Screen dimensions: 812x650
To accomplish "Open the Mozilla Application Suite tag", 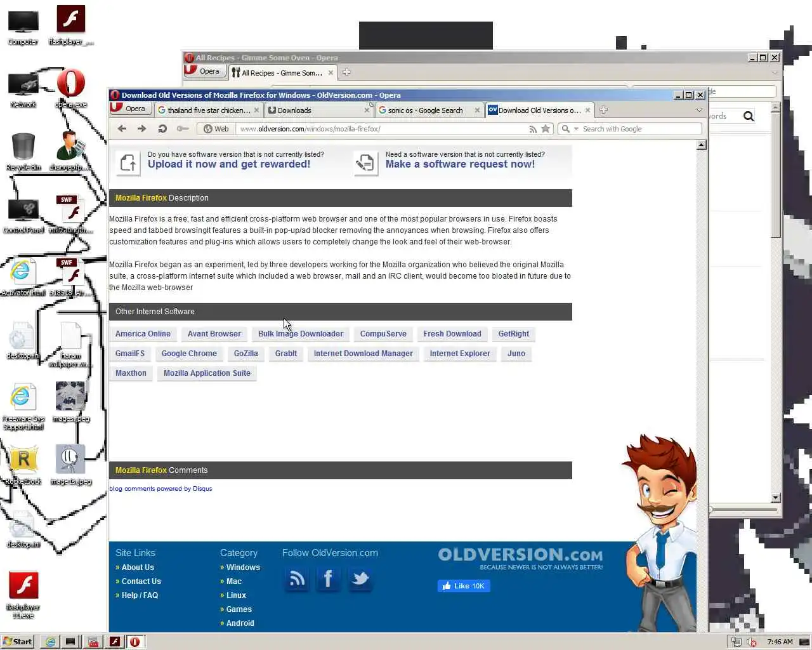I will 207,373.
